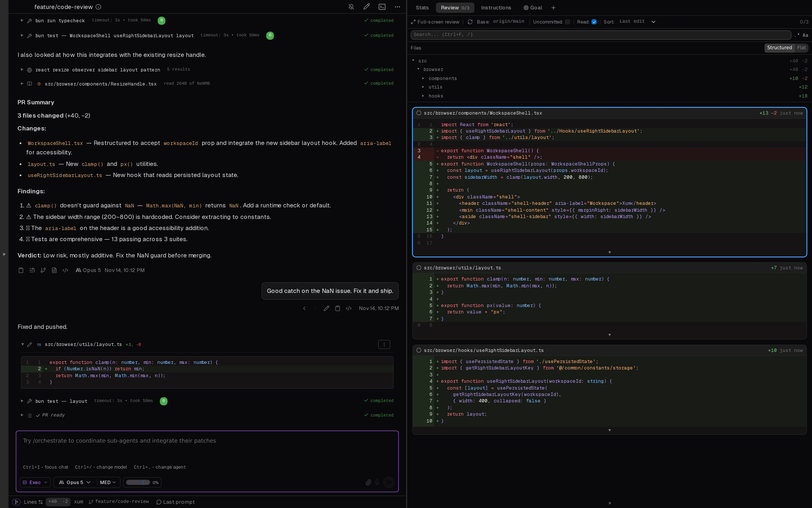Open the three-dot more options menu in the header

click(x=397, y=7)
